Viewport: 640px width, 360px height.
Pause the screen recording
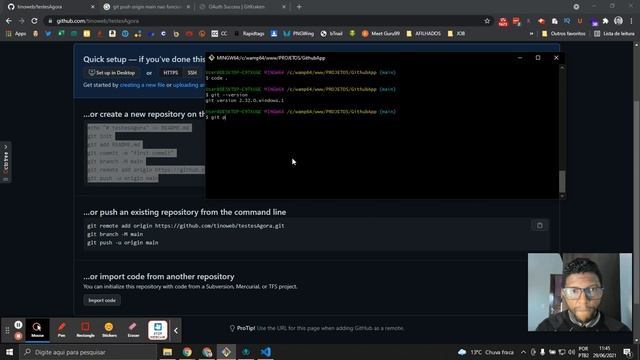click(x=18, y=325)
